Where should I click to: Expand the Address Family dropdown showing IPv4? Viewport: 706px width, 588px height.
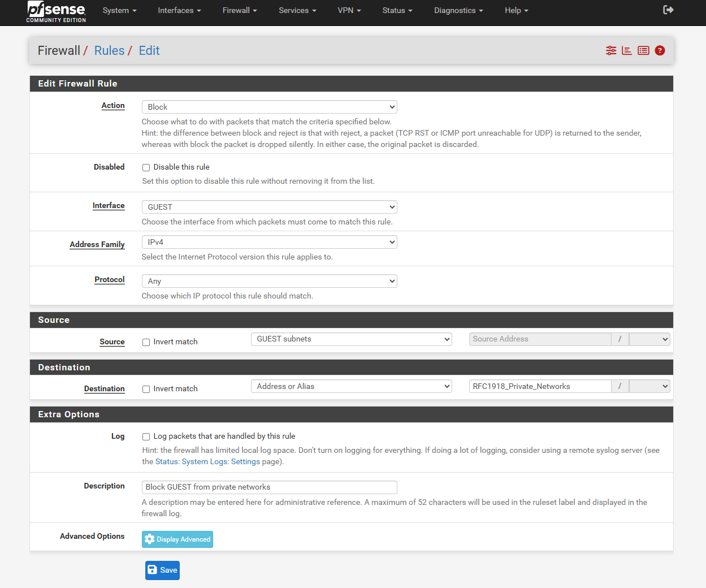pyautogui.click(x=269, y=242)
